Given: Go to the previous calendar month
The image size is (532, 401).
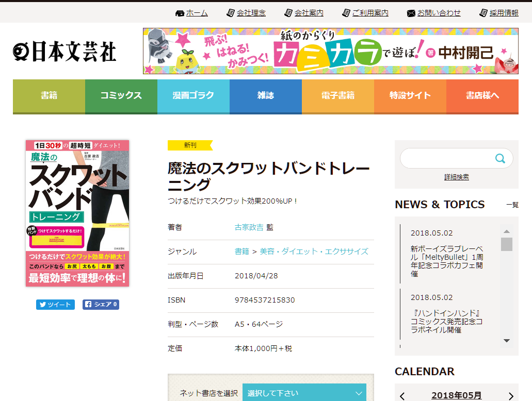Looking at the screenshot, I should click(x=402, y=396).
